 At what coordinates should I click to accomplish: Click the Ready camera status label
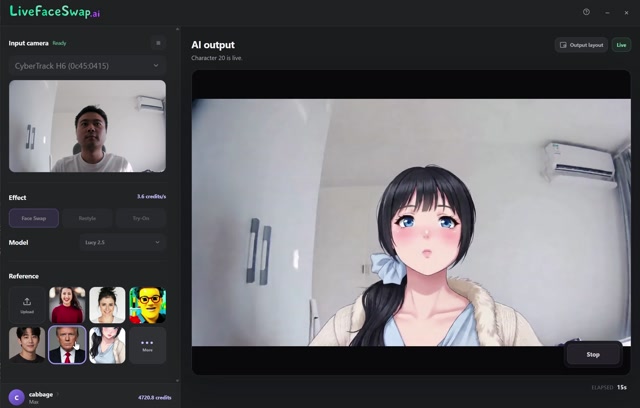coord(59,43)
